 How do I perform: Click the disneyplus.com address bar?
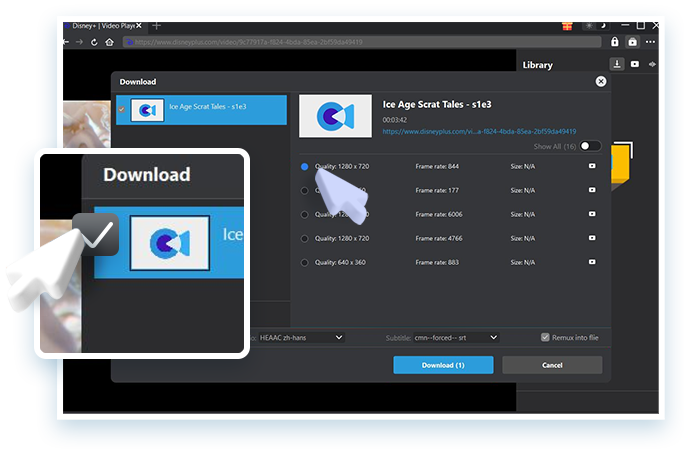(x=362, y=42)
